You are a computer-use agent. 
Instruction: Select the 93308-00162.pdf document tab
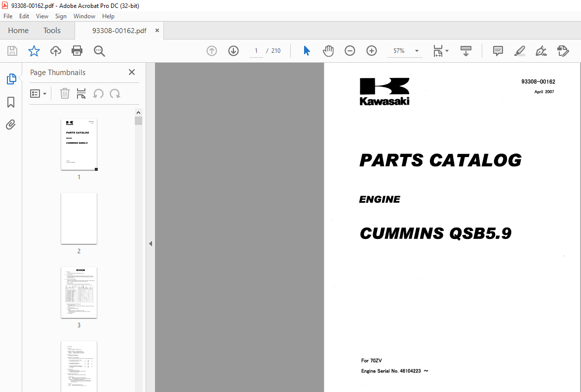[x=119, y=31]
